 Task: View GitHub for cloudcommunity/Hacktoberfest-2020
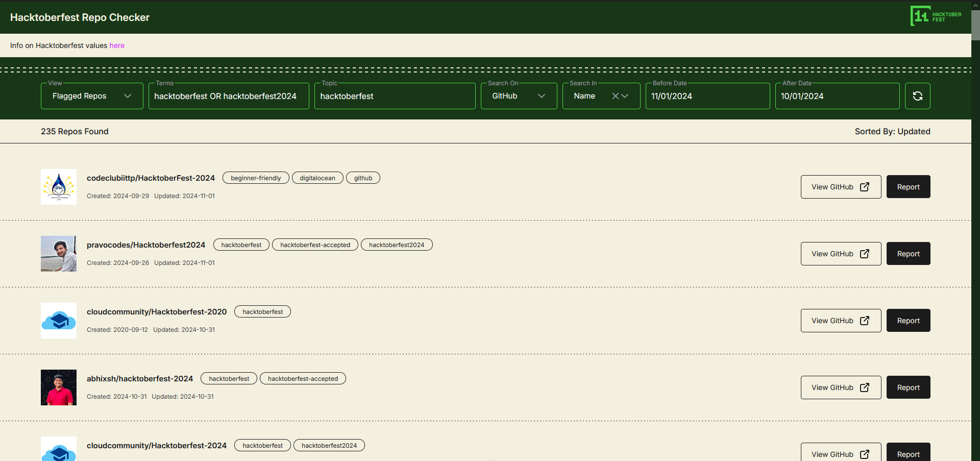click(841, 321)
